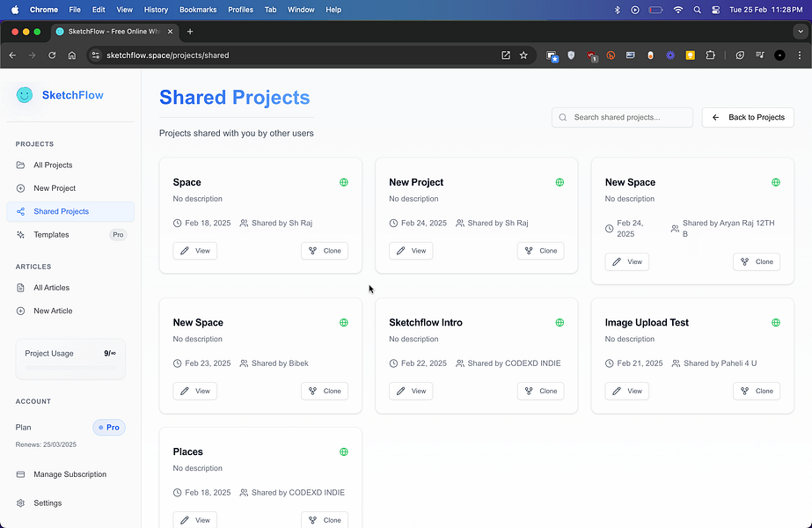Viewport: 812px width, 528px height.
Task: Open Templates in the sidebar
Action: pyautogui.click(x=51, y=235)
